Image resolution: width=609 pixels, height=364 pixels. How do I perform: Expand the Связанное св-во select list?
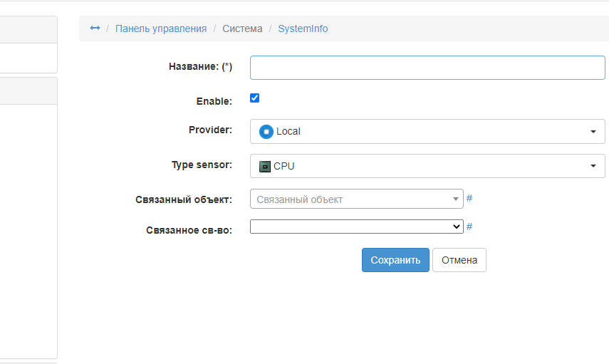pos(356,227)
